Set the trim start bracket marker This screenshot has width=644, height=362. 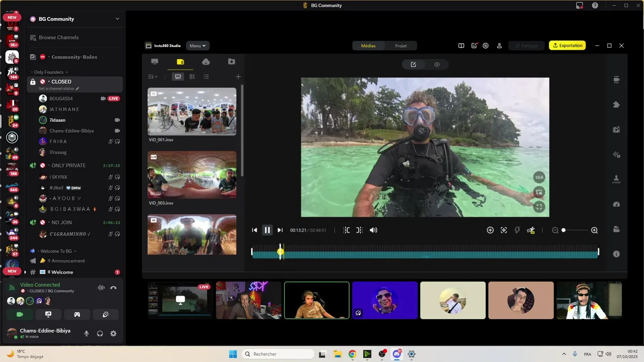[x=347, y=230]
